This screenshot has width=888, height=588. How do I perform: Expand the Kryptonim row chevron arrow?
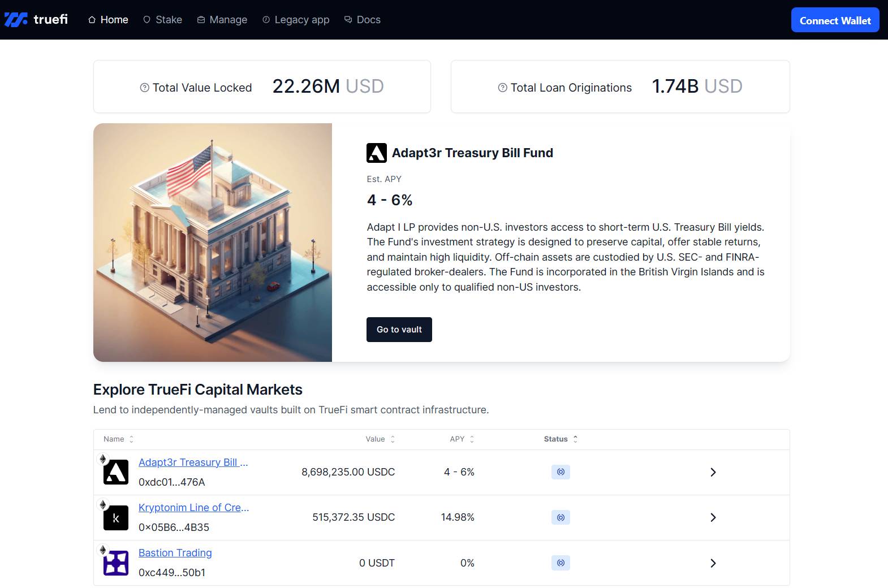tap(713, 517)
